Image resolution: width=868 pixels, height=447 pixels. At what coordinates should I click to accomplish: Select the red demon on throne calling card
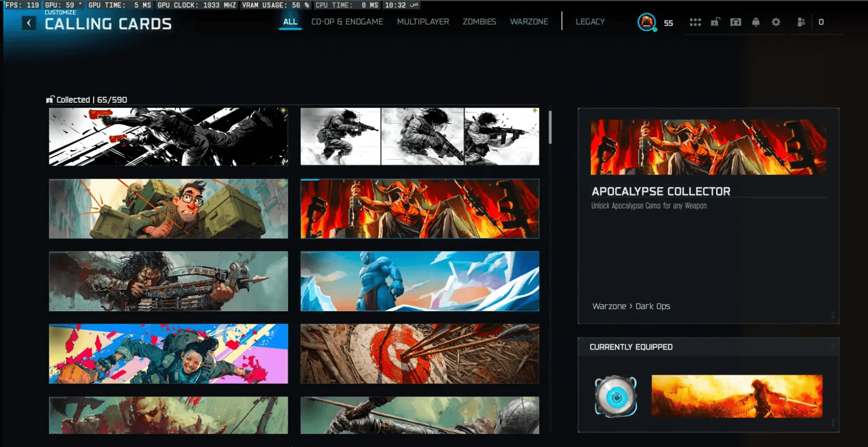point(420,208)
